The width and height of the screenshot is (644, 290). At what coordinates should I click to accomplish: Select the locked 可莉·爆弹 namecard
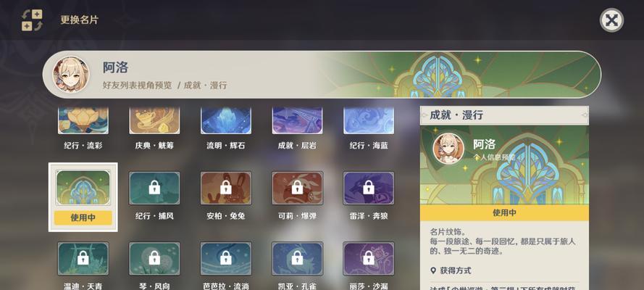pyautogui.click(x=297, y=188)
